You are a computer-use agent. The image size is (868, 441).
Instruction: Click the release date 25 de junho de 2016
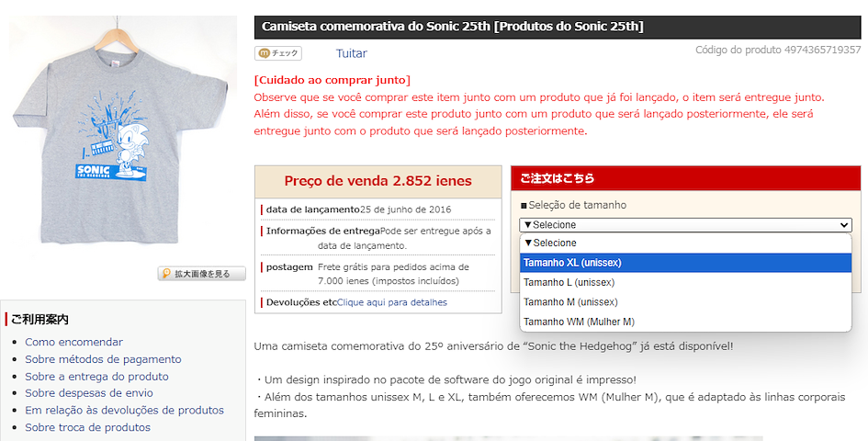coord(405,209)
